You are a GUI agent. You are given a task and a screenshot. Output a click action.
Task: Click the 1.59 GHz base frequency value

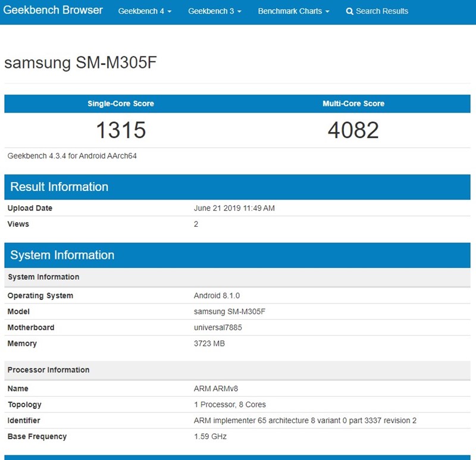[x=210, y=436]
